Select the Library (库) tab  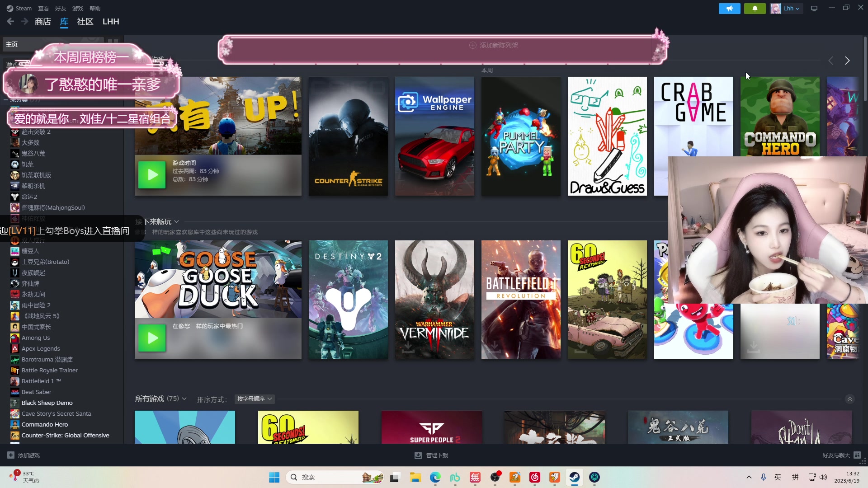pos(64,22)
